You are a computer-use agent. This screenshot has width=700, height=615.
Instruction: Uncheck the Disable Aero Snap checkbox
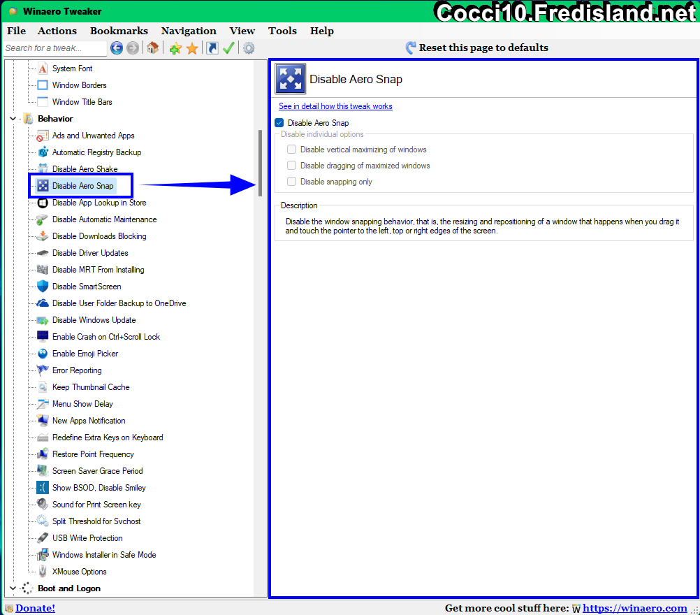click(279, 123)
